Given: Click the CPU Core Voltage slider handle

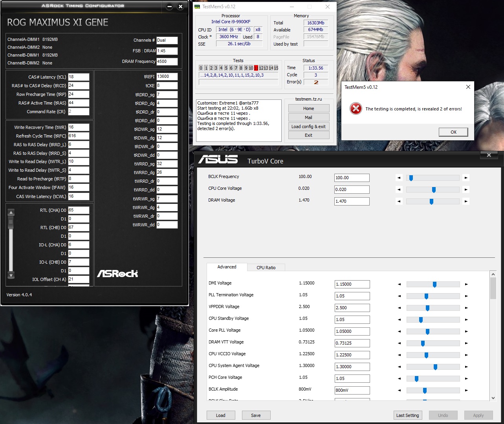Looking at the screenshot, I should tap(434, 190).
